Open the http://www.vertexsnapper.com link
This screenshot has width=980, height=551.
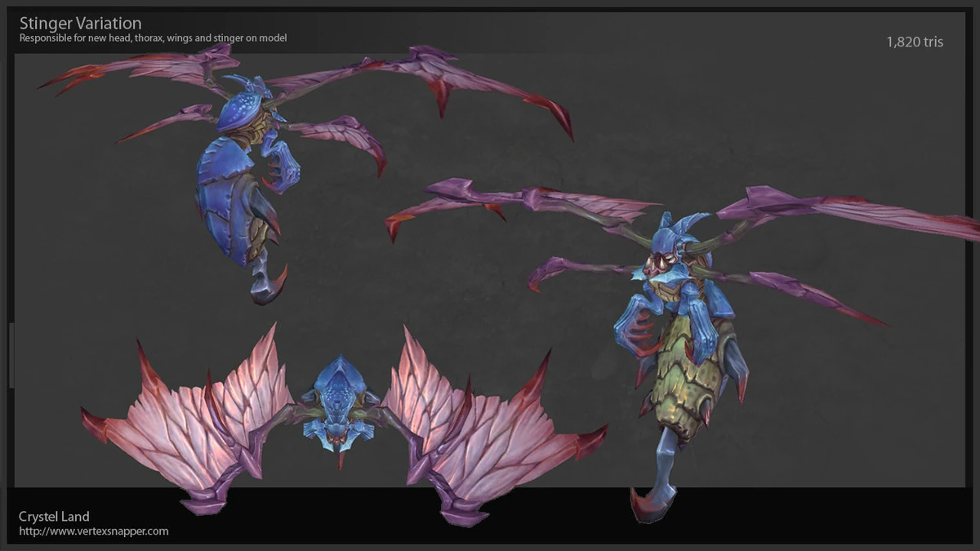[92, 531]
